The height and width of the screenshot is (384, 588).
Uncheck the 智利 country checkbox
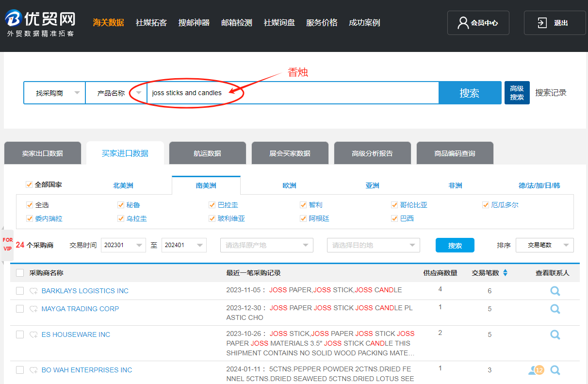(x=303, y=205)
